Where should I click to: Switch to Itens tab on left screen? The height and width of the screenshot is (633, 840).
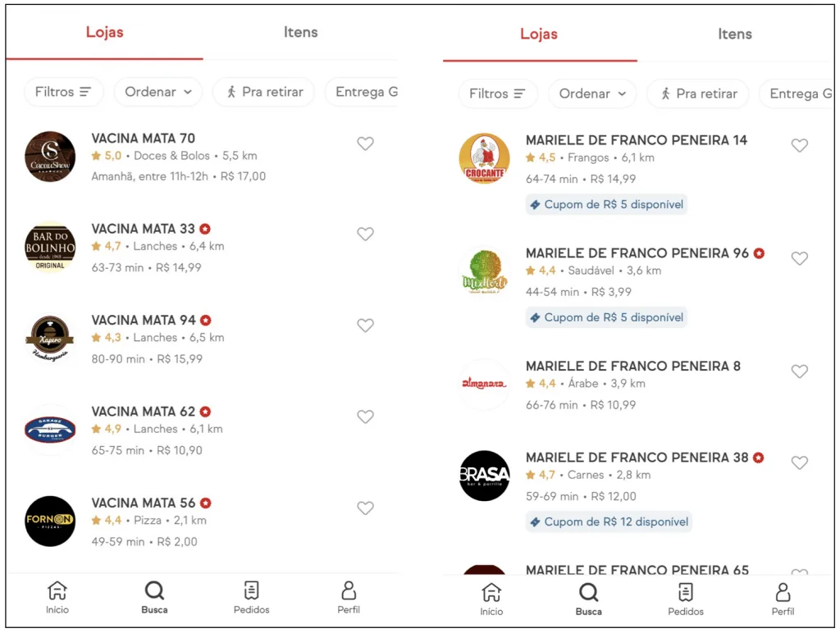(x=300, y=33)
